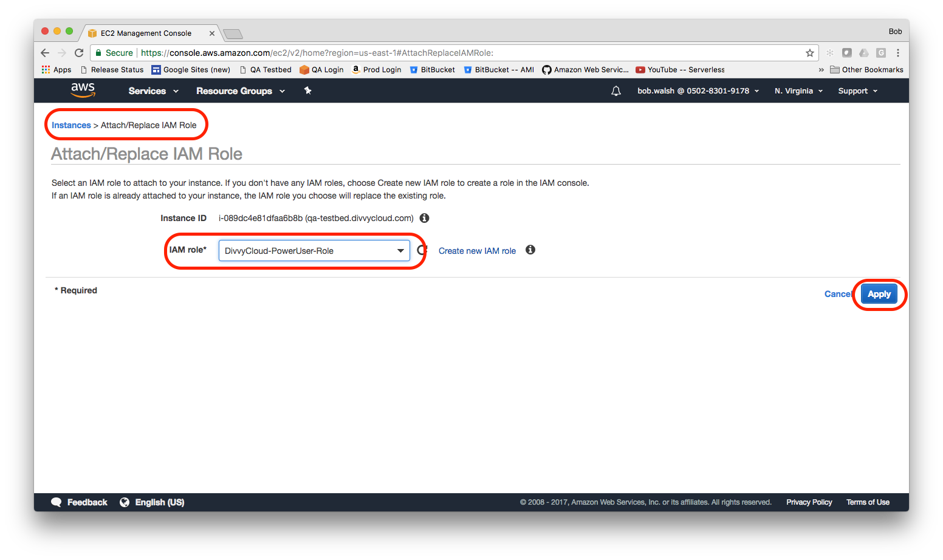Click info icon next to Create new IAM role
Viewport: 943px width, 560px height.
click(530, 250)
